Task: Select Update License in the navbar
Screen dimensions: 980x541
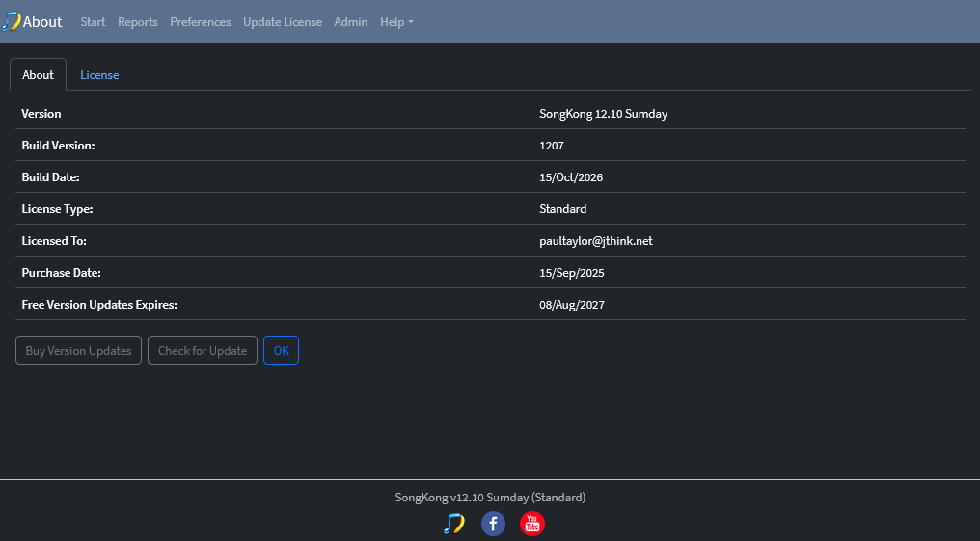Action: (283, 22)
